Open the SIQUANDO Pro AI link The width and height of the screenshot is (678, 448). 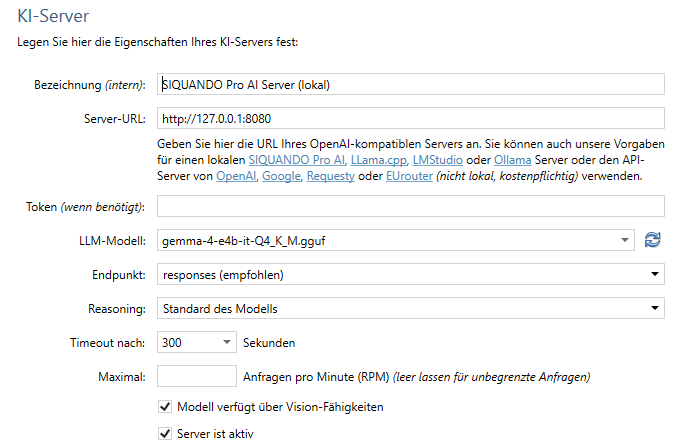(297, 160)
